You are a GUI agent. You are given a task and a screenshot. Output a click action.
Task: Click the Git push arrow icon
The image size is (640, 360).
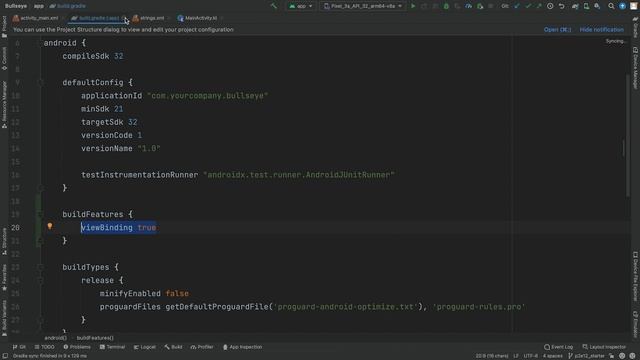(x=539, y=6)
